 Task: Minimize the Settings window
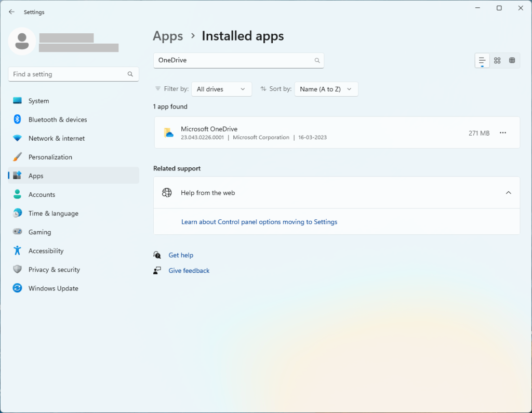click(x=478, y=8)
